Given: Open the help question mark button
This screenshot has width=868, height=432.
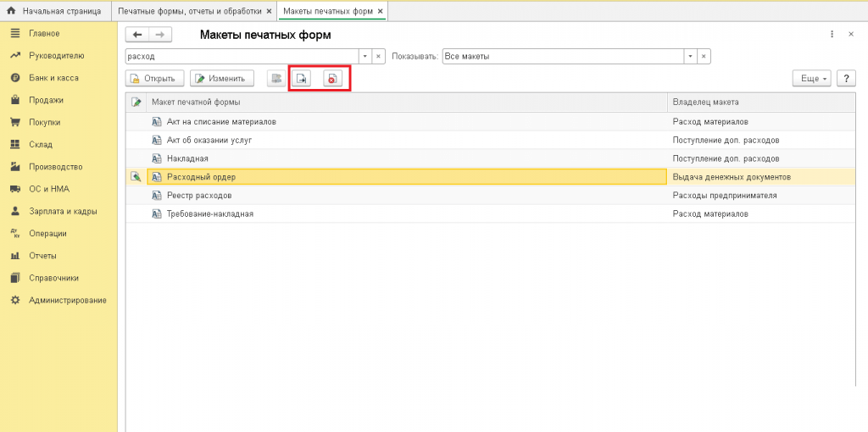Looking at the screenshot, I should point(845,79).
